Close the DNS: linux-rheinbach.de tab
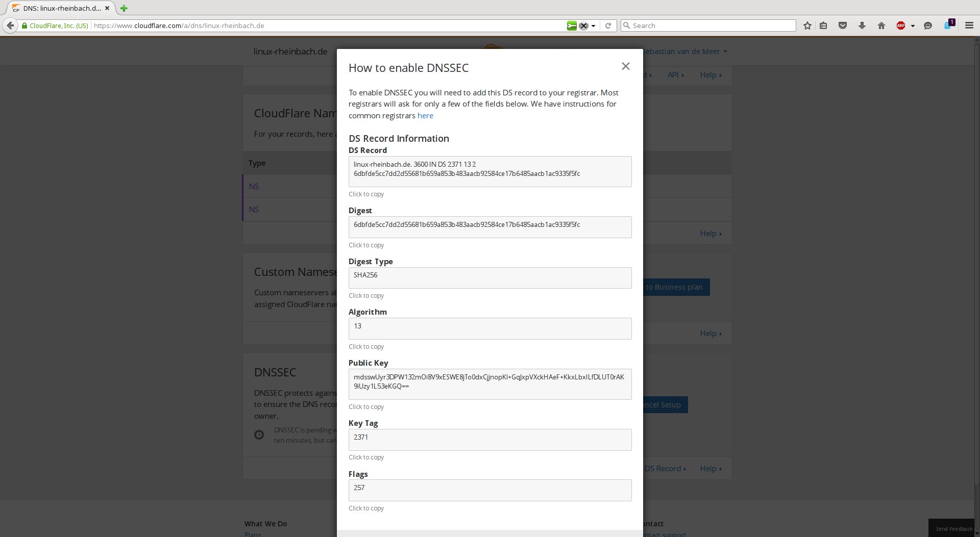 107,8
